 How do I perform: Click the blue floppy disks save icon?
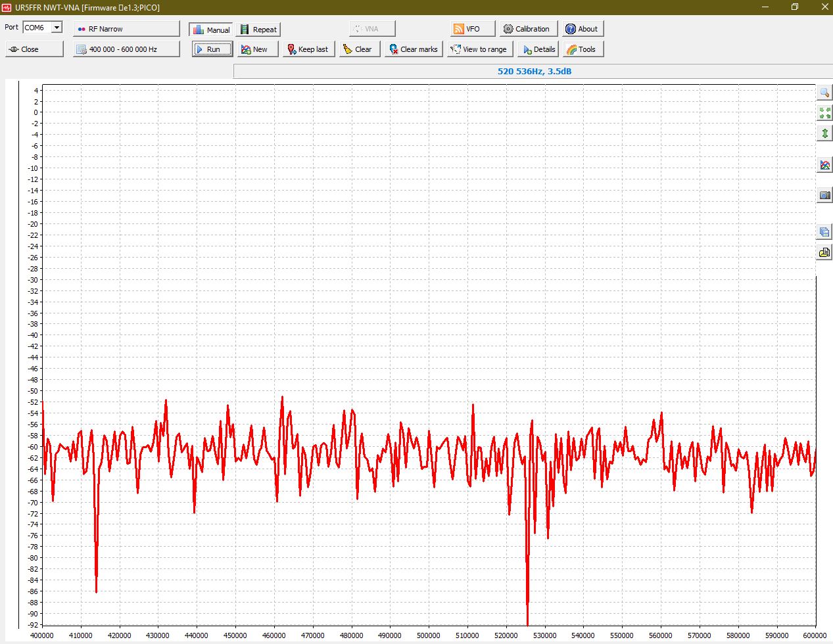click(824, 232)
